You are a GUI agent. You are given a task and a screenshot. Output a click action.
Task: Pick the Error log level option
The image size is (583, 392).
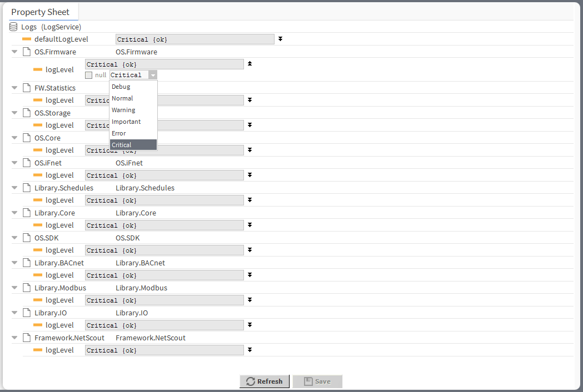coord(119,133)
